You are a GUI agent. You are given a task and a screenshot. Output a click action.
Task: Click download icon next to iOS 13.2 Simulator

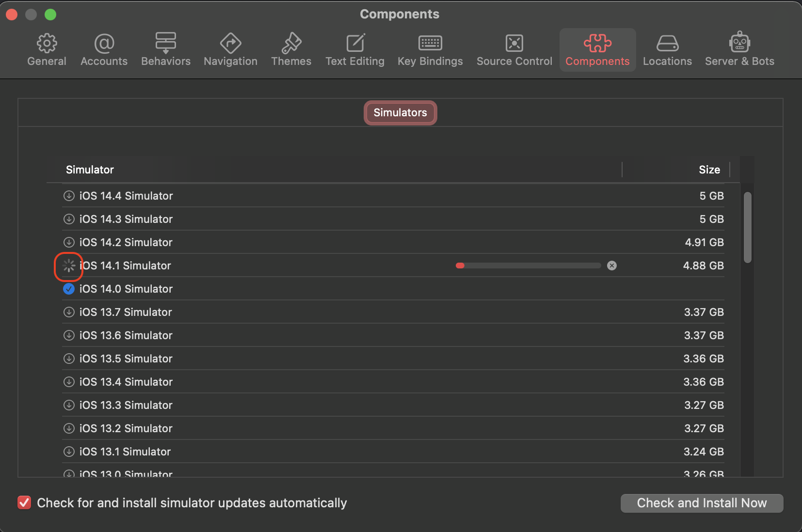click(69, 428)
